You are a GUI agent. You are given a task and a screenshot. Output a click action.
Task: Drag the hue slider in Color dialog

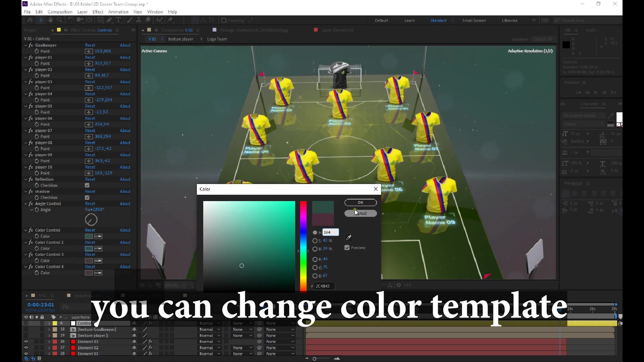[303, 251]
